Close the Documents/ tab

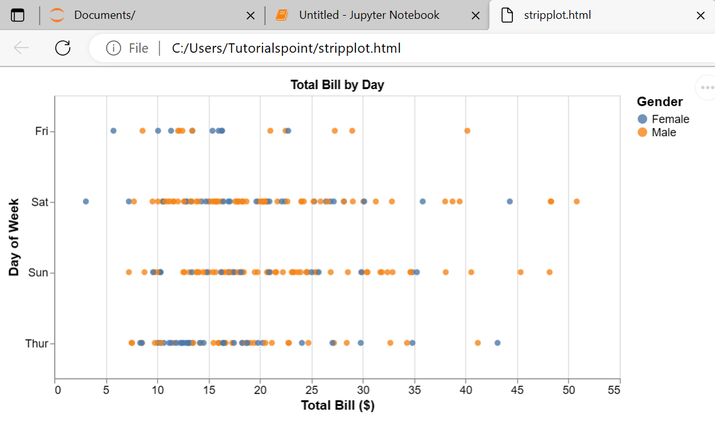[250, 16]
